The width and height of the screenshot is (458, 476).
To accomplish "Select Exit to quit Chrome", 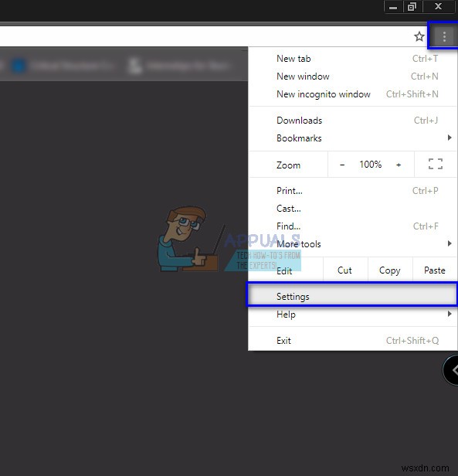I will [x=353, y=341].
